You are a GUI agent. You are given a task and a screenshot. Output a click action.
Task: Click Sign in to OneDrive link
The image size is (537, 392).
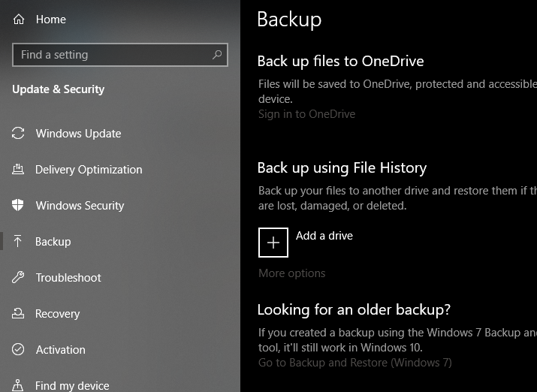[x=306, y=114]
